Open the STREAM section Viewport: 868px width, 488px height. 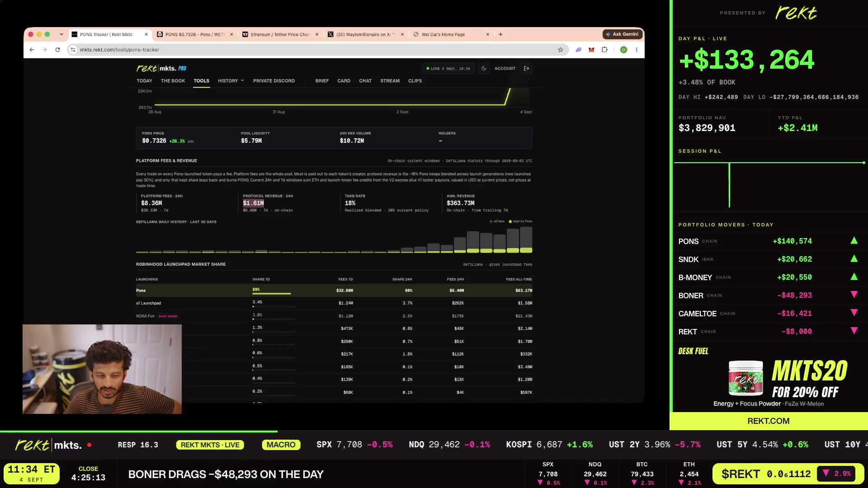(390, 81)
